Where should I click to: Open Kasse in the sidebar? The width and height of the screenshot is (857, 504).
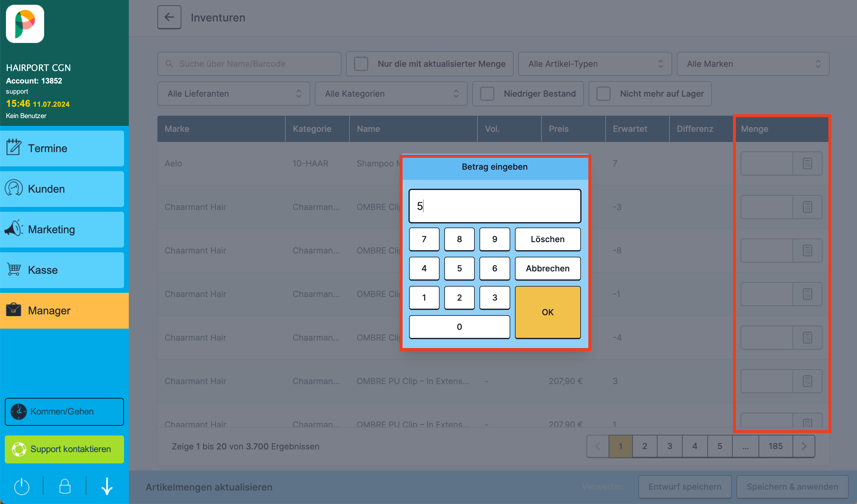[x=62, y=270]
